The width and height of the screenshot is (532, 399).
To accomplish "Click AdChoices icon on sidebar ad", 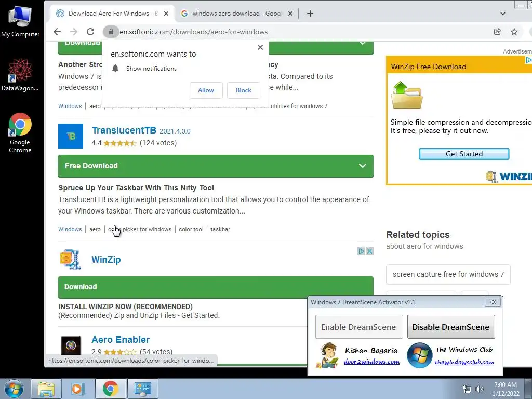I will click(528, 60).
